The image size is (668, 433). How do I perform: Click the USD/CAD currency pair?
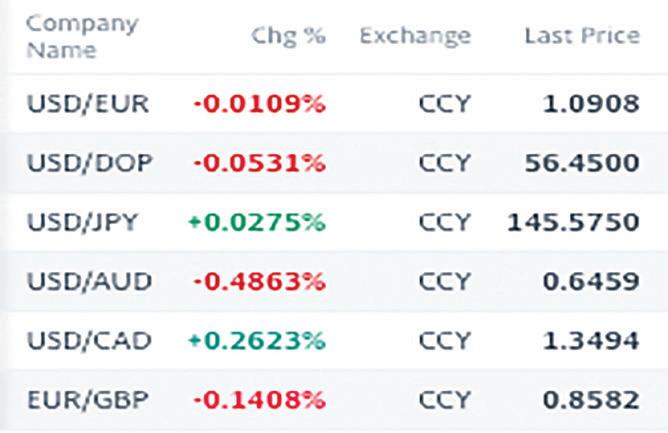89,341
